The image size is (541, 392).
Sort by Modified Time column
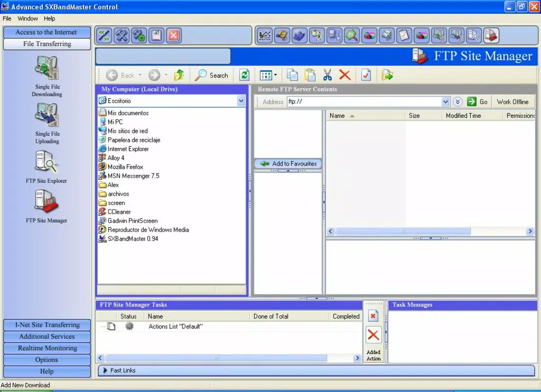471,116
